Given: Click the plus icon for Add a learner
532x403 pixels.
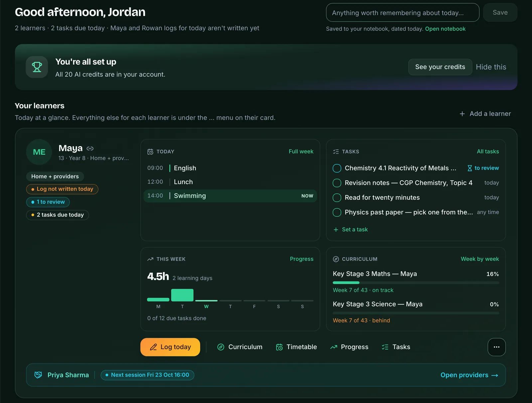Looking at the screenshot, I should tap(462, 114).
